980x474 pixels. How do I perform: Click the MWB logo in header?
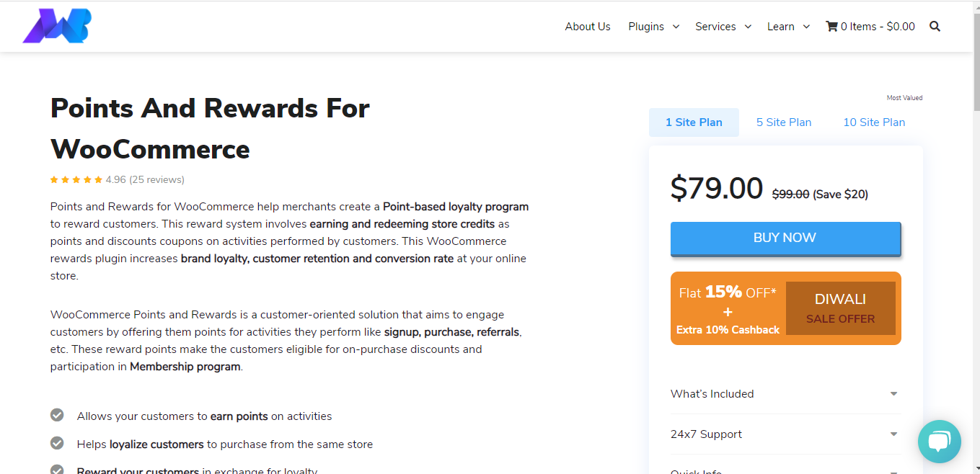coord(57,26)
